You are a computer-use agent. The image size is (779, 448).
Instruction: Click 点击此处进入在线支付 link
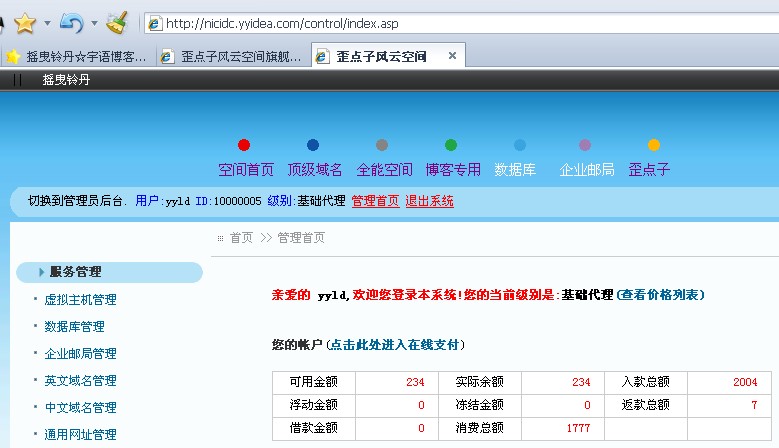(x=395, y=345)
